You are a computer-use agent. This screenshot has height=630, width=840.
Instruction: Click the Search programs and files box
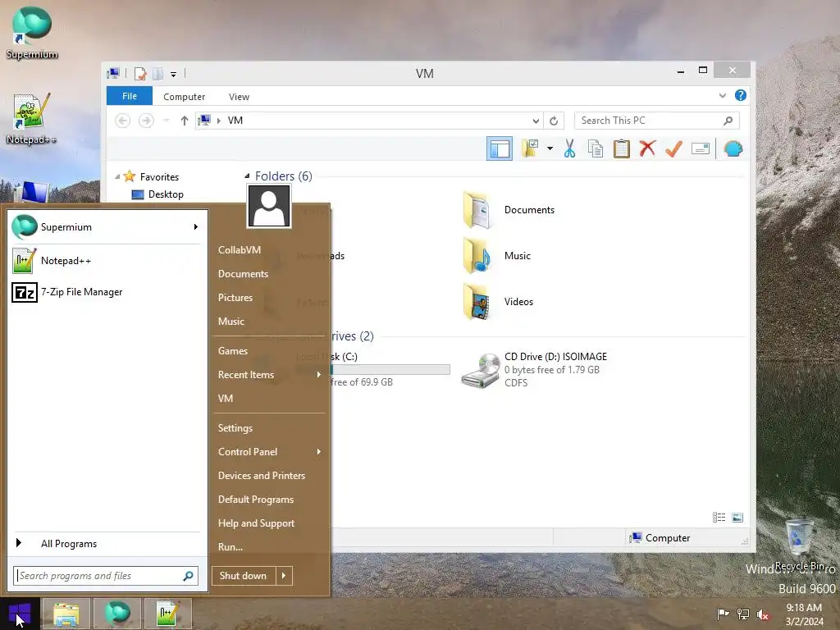click(106, 576)
